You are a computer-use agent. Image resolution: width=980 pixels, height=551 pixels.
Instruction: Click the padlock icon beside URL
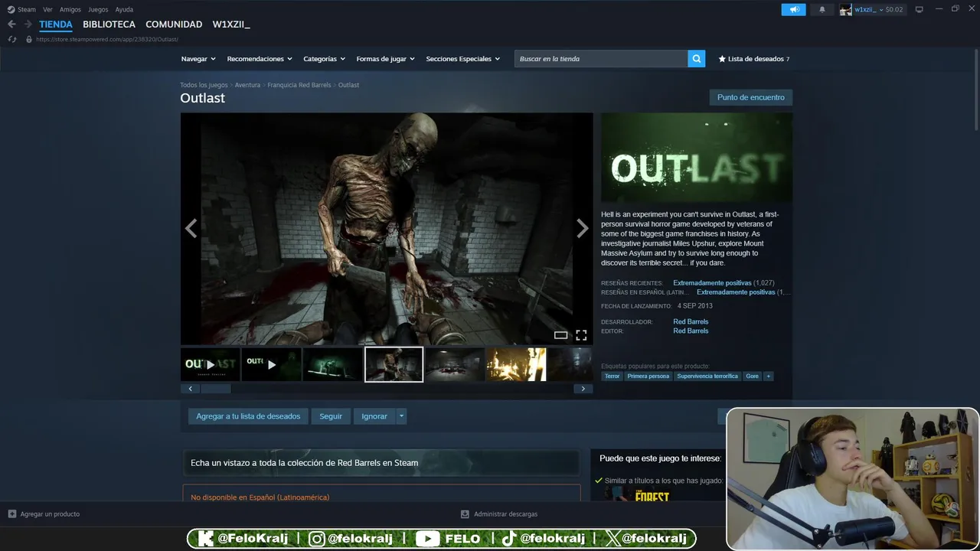29,39
